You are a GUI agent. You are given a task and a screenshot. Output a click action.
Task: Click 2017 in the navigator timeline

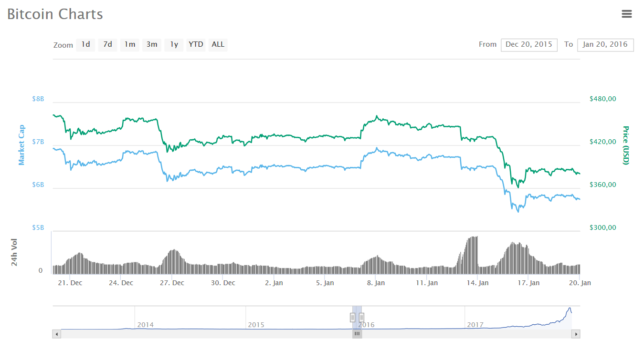[475, 325]
